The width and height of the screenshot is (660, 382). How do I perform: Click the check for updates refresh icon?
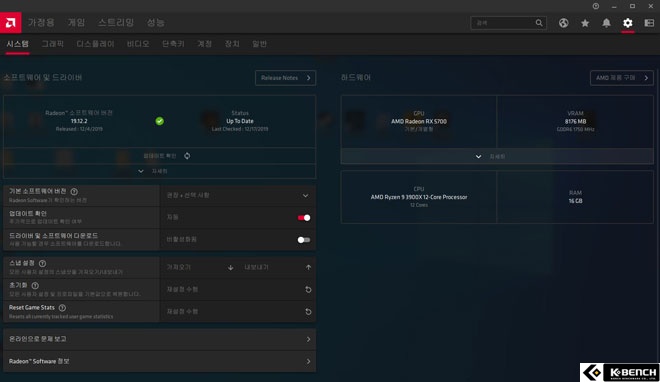187,156
